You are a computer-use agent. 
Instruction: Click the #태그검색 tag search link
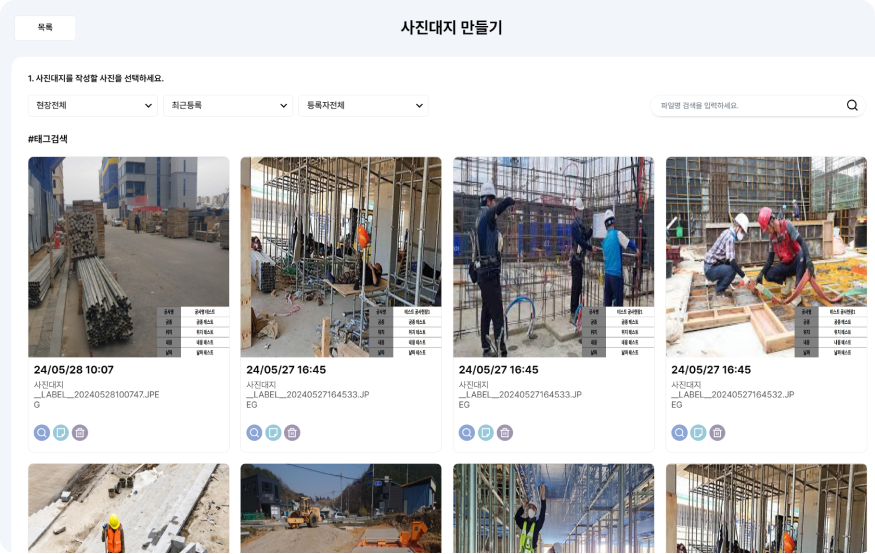point(47,139)
